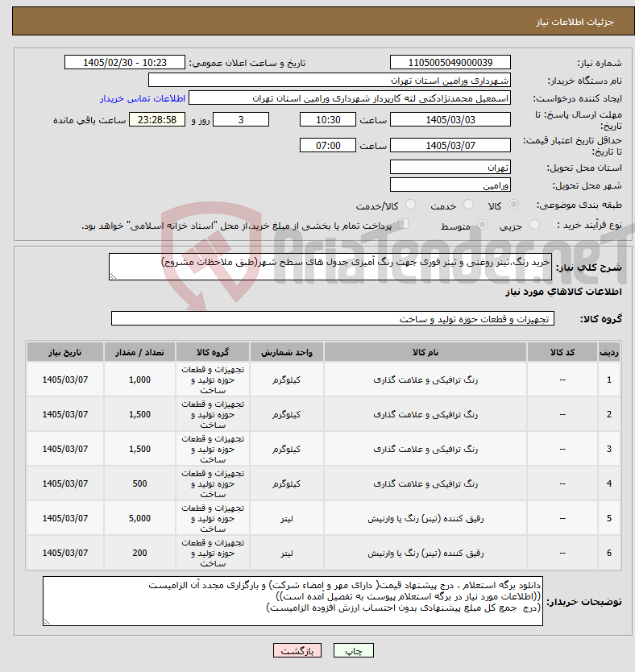635x672 pixels.
Task: Click item name in row 5
Action: [x=425, y=519]
